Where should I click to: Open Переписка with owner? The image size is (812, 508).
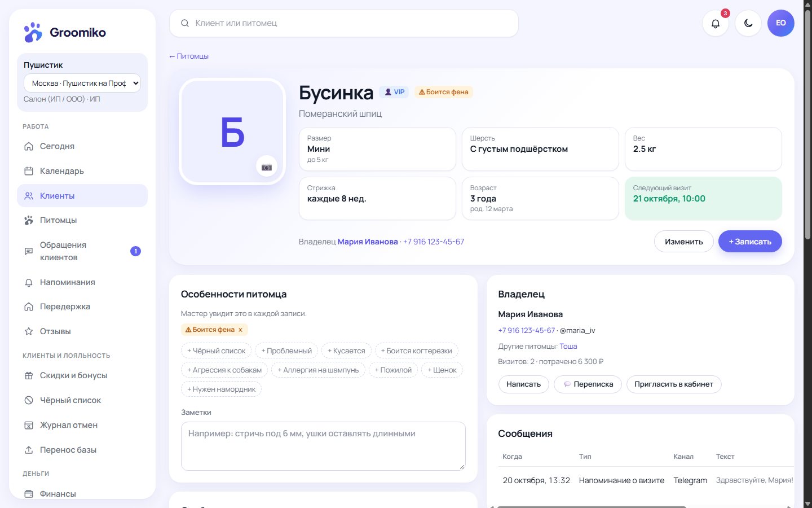pos(588,384)
